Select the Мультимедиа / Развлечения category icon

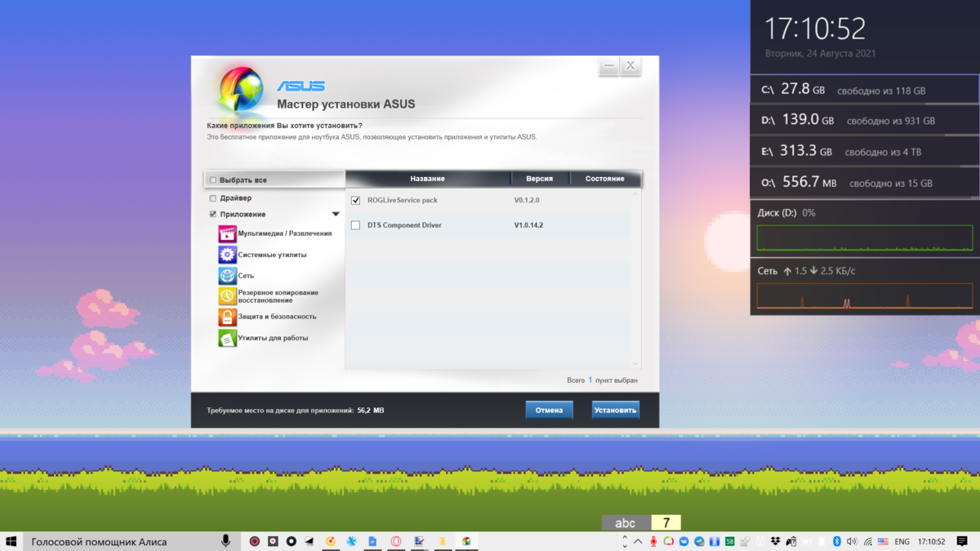[x=227, y=233]
